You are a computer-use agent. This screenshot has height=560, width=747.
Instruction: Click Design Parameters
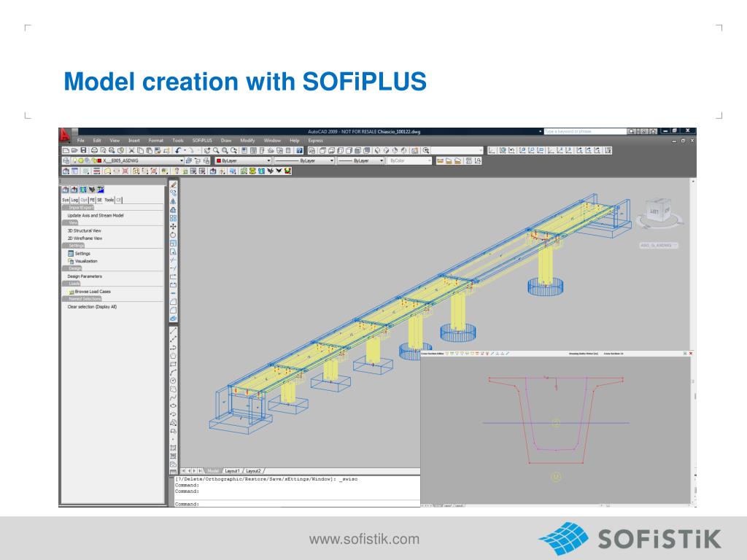coord(85,276)
